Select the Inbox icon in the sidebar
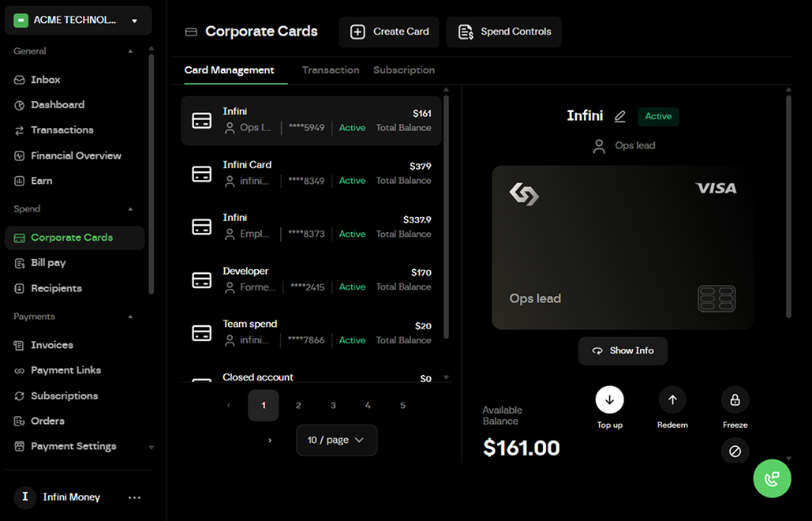The height and width of the screenshot is (521, 812). point(17,79)
